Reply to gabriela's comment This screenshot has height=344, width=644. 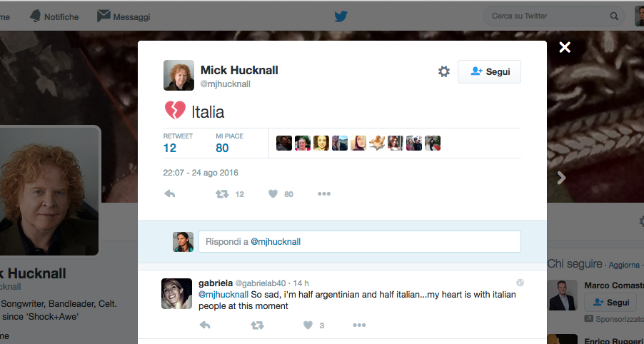click(x=205, y=325)
